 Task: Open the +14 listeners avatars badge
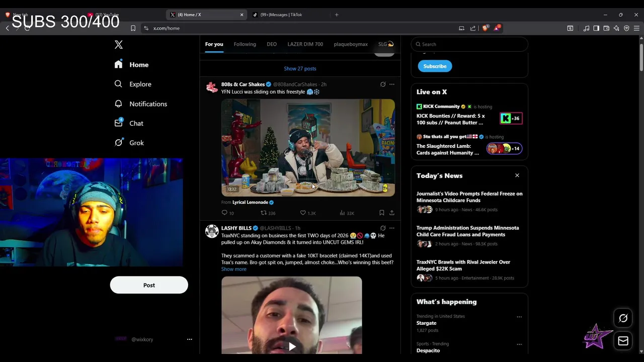coord(504,148)
